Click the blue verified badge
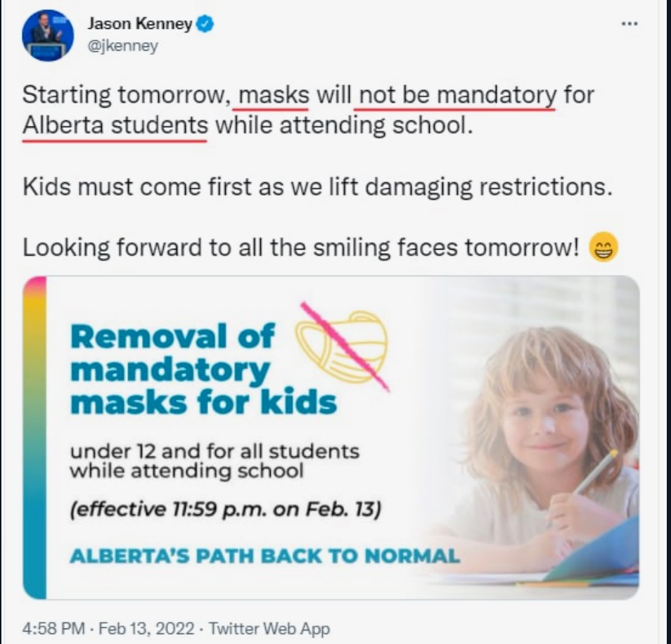Screen dimensions: 671x644 [x=205, y=24]
